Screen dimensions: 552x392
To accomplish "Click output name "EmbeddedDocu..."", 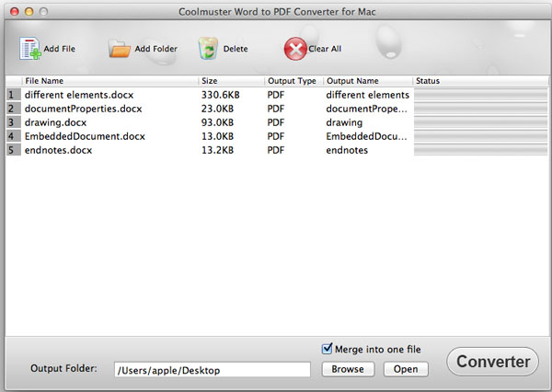I will 366,136.
